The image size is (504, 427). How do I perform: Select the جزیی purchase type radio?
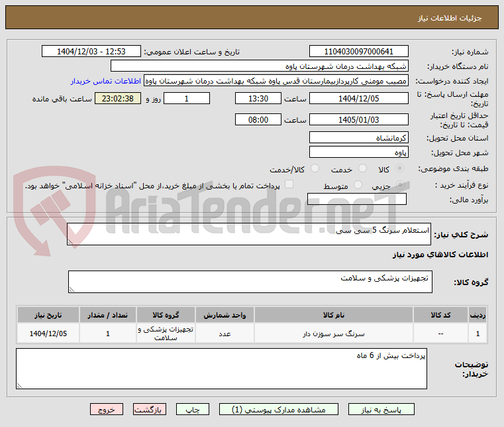pos(400,185)
